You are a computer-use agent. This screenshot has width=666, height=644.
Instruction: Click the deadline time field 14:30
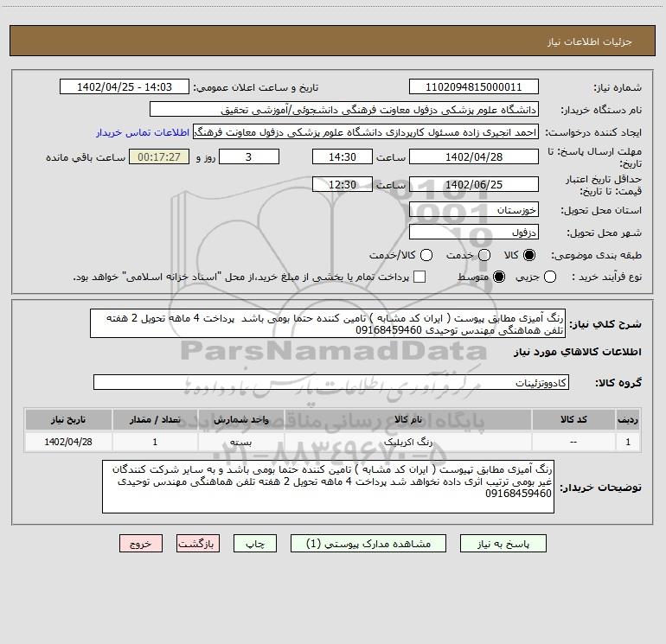click(343, 156)
